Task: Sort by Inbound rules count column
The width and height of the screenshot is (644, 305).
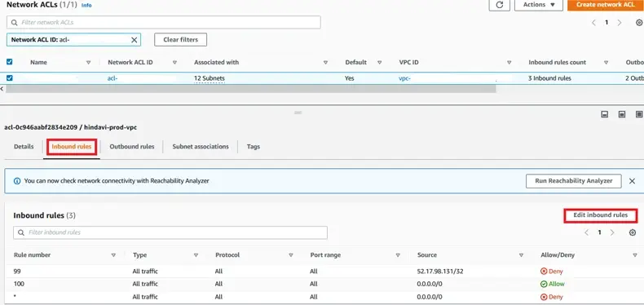Action: (x=606, y=63)
